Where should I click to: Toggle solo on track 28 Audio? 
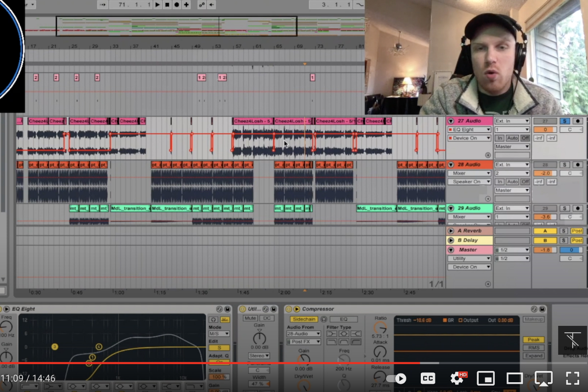pos(564,165)
